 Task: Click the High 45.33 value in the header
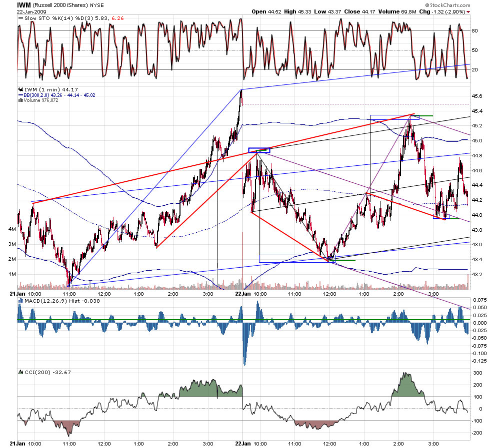(x=297, y=11)
